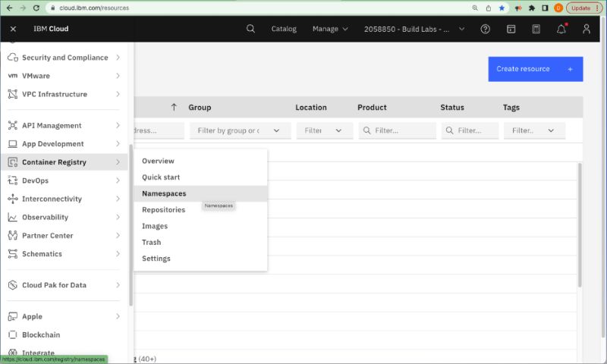
Task: Select Images in the submenu
Action: pos(200,226)
